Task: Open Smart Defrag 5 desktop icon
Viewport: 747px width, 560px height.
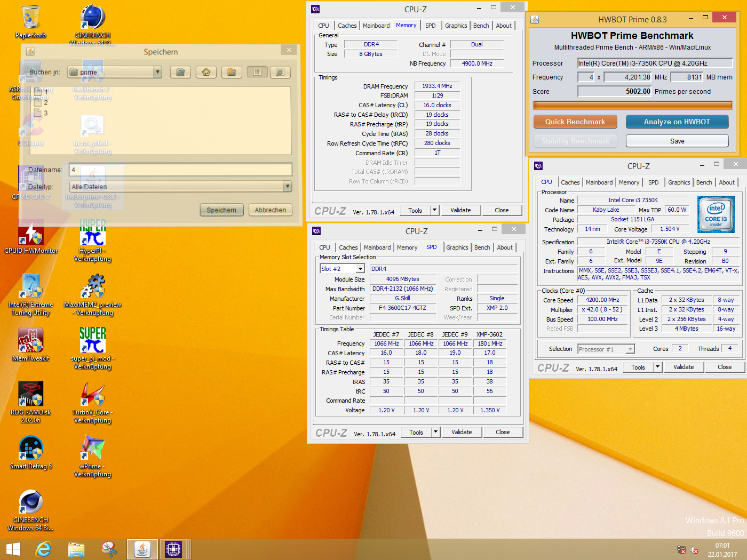Action: (31, 453)
